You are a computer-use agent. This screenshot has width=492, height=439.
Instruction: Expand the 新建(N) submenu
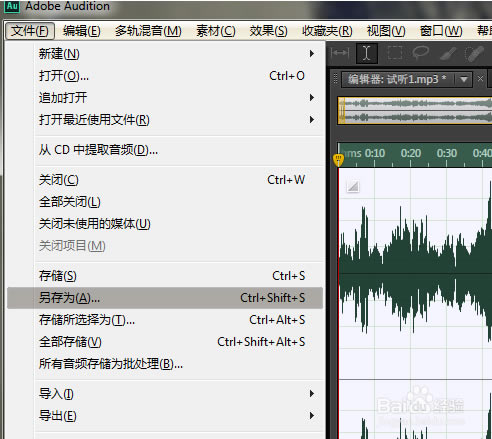[x=165, y=54]
